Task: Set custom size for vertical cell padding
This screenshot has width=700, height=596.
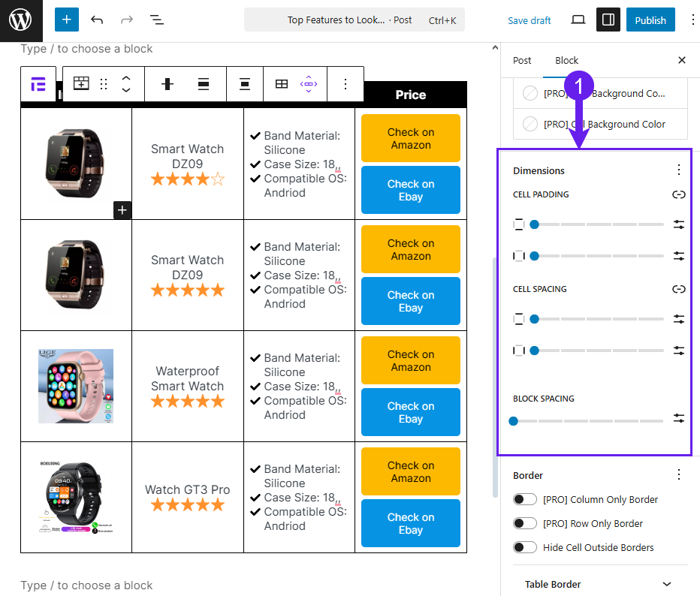Action: tap(678, 224)
